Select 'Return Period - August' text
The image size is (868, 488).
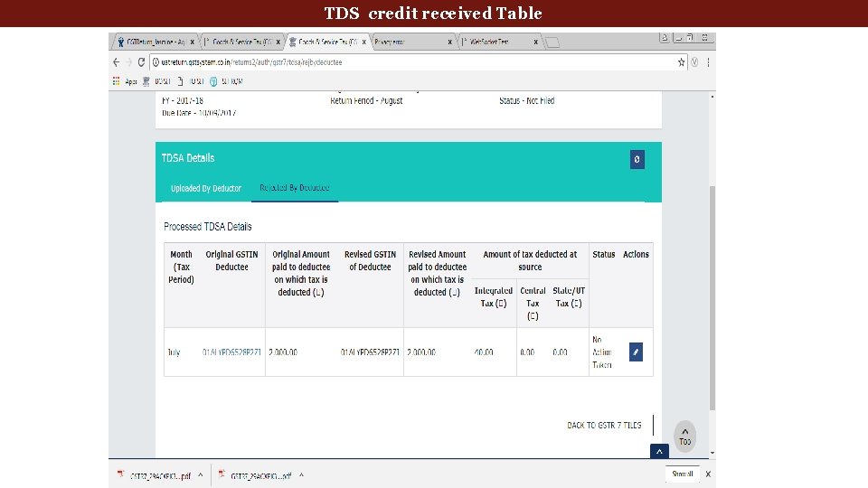(x=366, y=100)
